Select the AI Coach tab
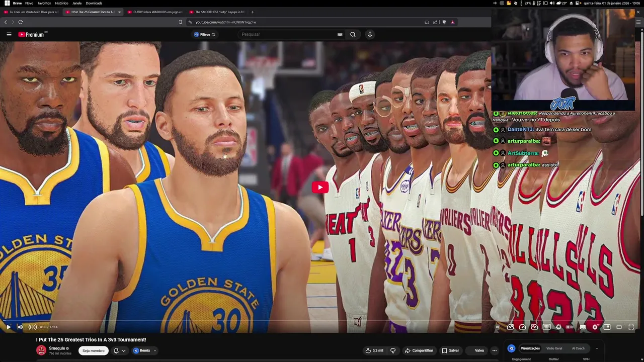The height and width of the screenshot is (362, 644). pyautogui.click(x=578, y=348)
